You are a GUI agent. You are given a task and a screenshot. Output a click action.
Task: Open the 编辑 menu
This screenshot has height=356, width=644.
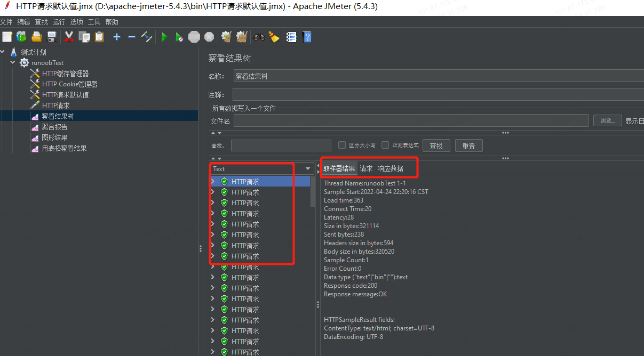click(23, 22)
